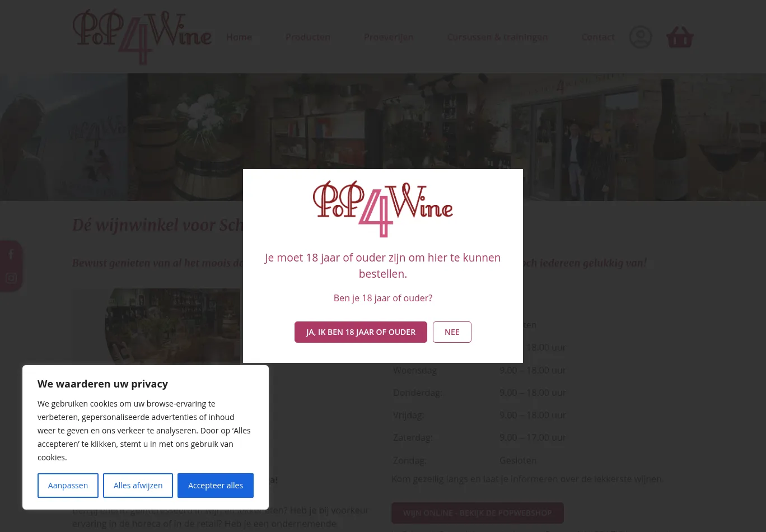Open the Instagram sidebar icon
The height and width of the screenshot is (532, 766).
[x=11, y=278]
